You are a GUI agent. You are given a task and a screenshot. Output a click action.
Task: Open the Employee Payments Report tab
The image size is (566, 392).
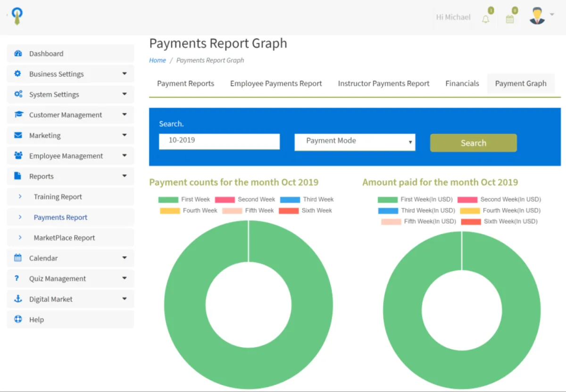[276, 83]
